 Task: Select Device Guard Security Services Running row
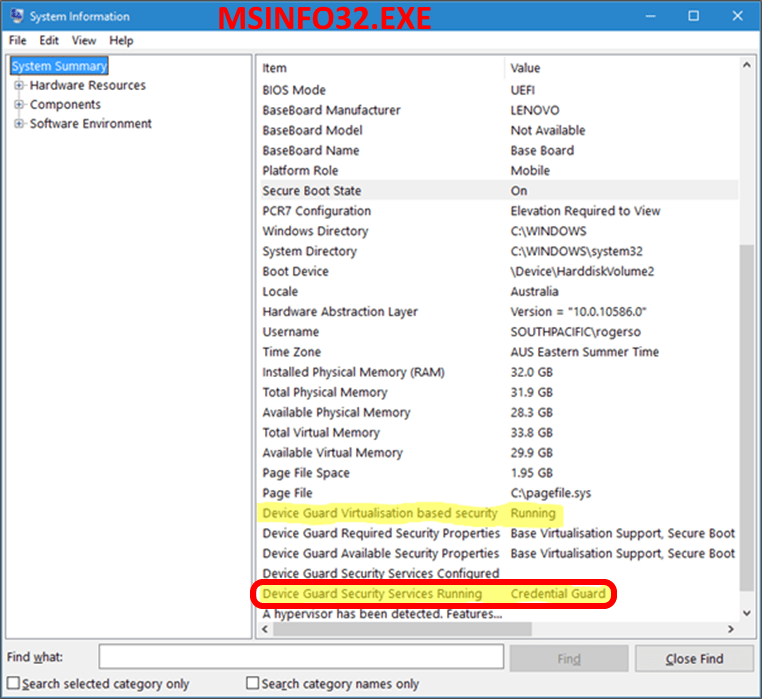click(x=372, y=594)
